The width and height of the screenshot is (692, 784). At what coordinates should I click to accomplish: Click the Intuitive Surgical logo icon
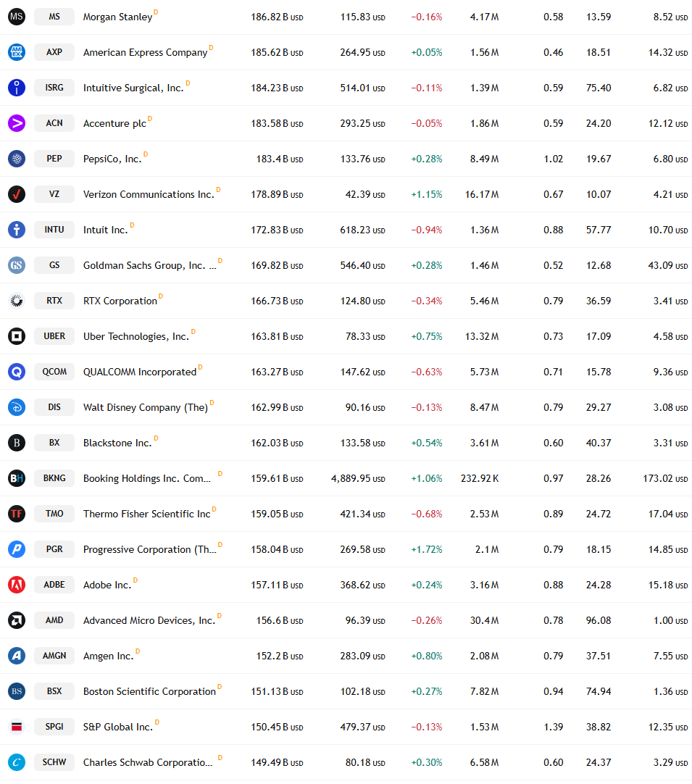[17, 88]
